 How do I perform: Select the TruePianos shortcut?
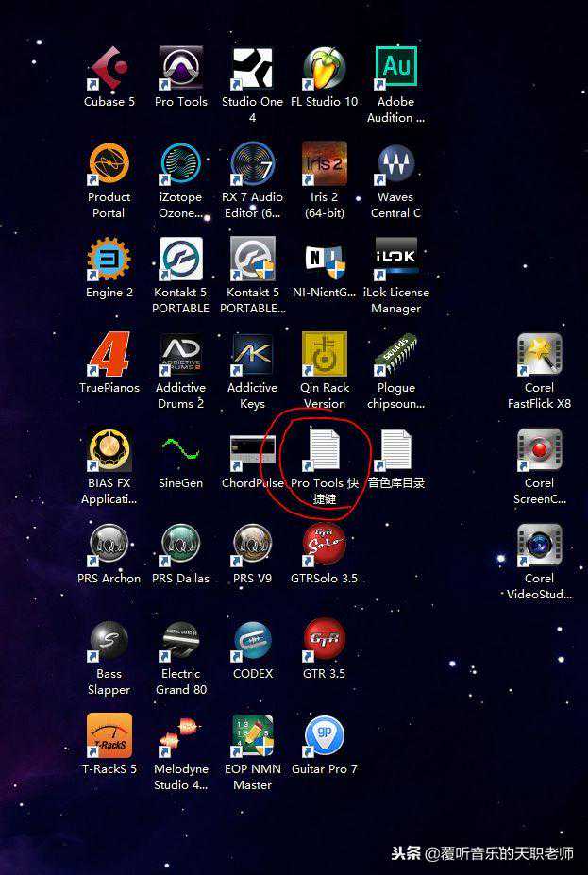point(109,356)
